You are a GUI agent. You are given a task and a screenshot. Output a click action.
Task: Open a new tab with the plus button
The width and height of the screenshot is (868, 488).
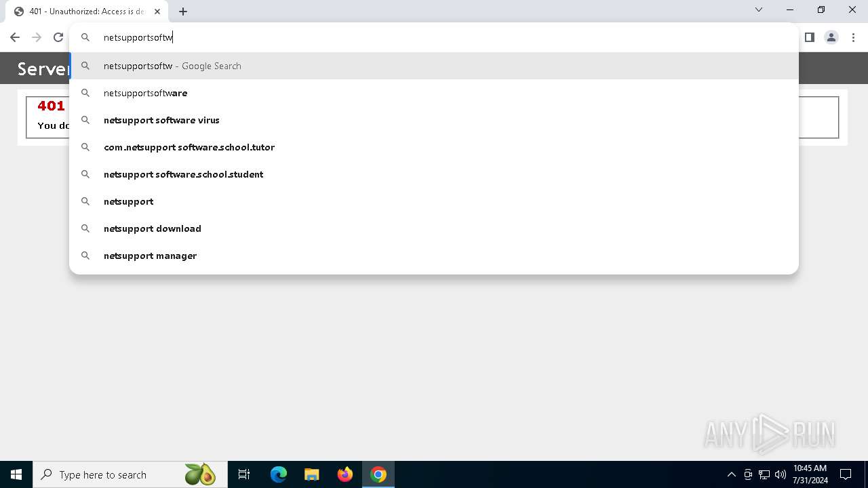click(x=183, y=12)
